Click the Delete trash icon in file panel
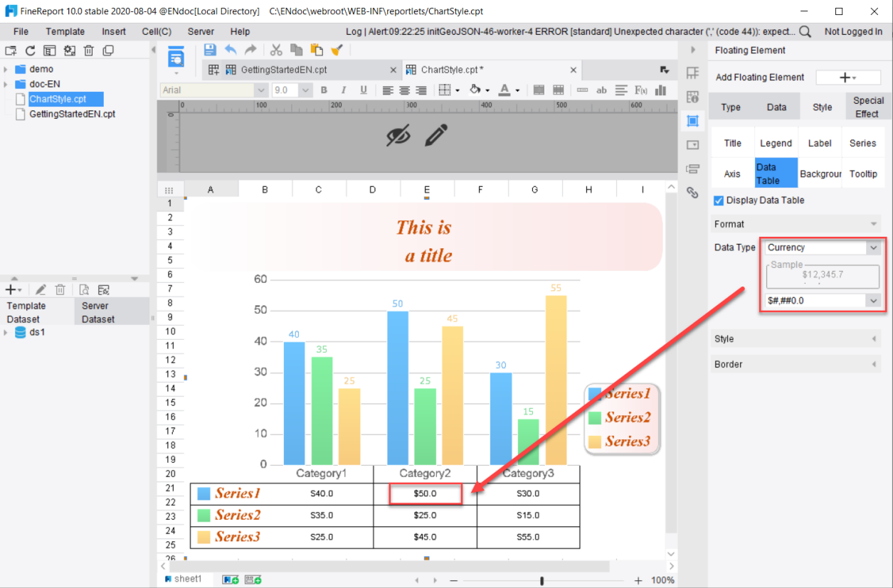Screen dimensions: 893x588 89,50
